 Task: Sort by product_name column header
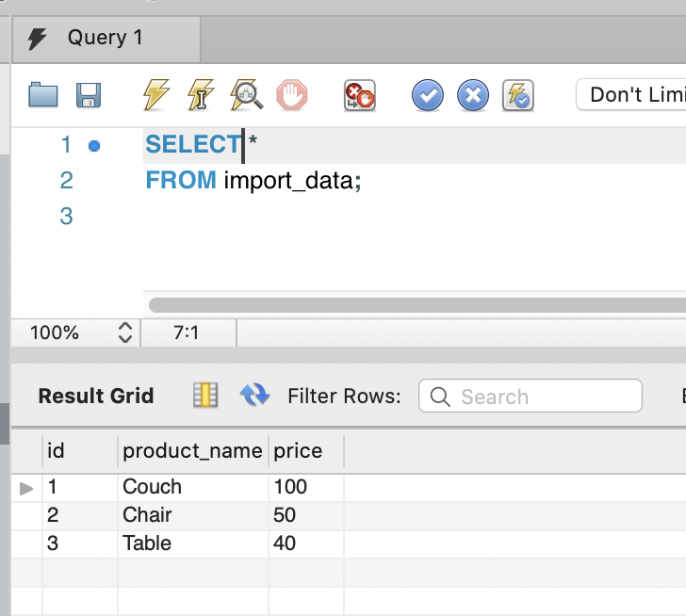coord(192,451)
